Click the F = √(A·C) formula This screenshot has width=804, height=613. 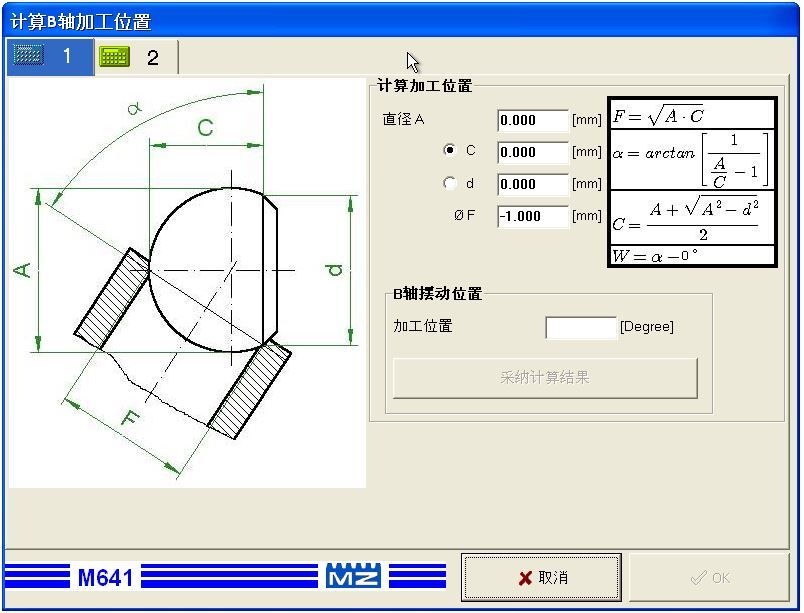tap(691, 114)
